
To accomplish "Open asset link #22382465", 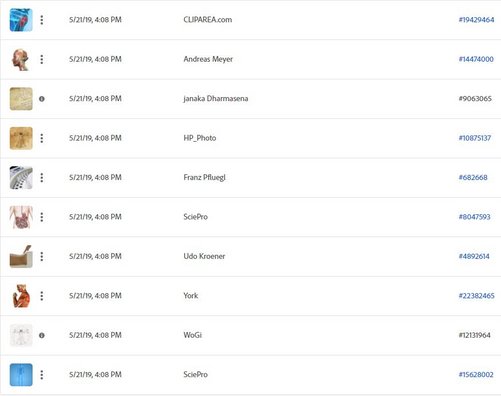I will tap(476, 296).
